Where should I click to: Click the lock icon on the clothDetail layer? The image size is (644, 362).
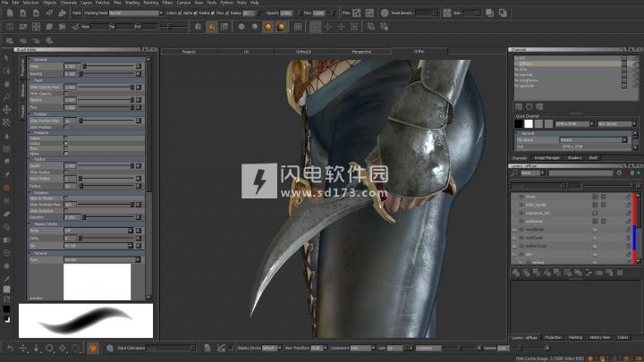tap(628, 238)
